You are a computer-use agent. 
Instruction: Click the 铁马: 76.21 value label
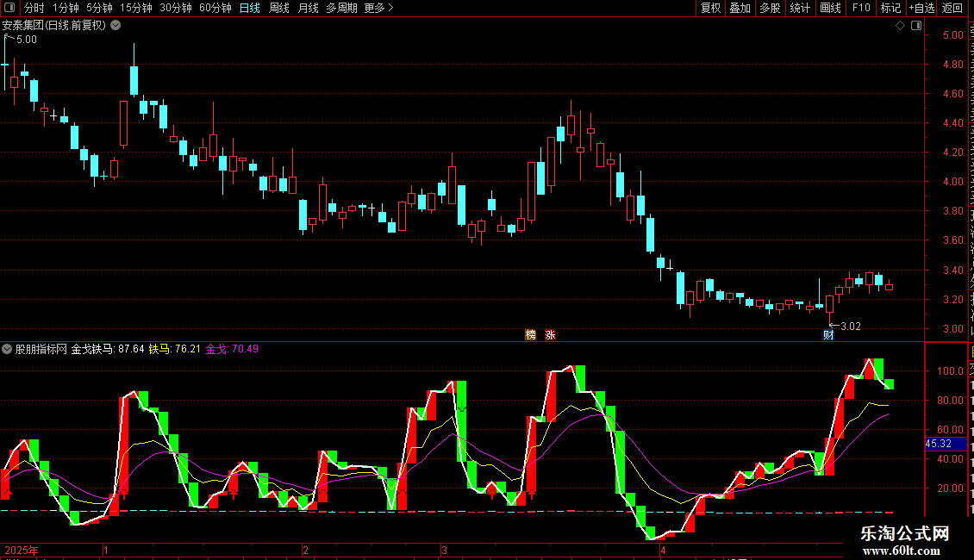(x=175, y=349)
